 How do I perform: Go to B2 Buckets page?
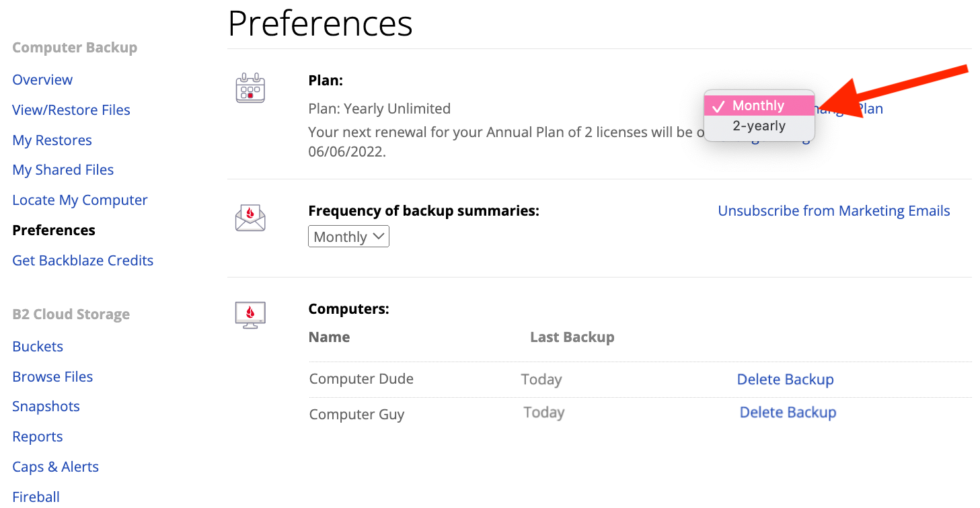click(38, 347)
